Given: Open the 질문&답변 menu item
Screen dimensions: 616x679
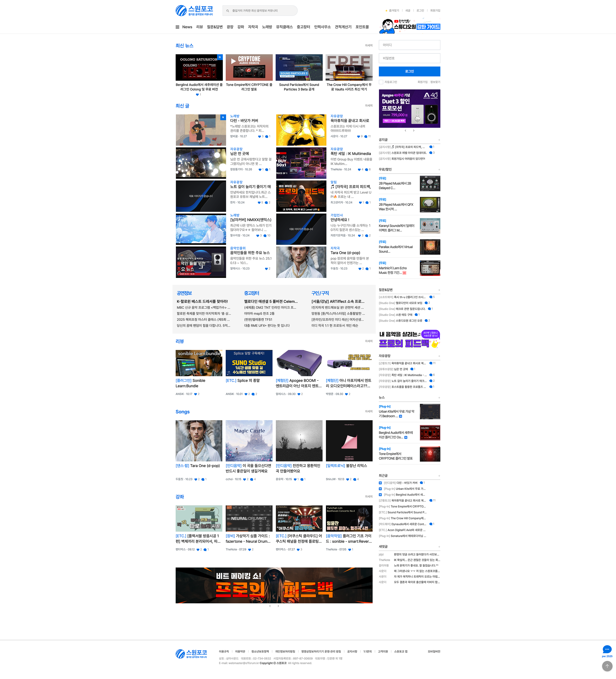Looking at the screenshot, I should tap(215, 27).
